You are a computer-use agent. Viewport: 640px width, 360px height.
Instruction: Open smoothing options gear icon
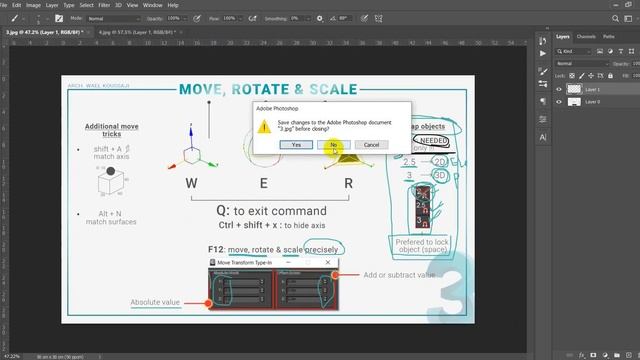point(320,18)
